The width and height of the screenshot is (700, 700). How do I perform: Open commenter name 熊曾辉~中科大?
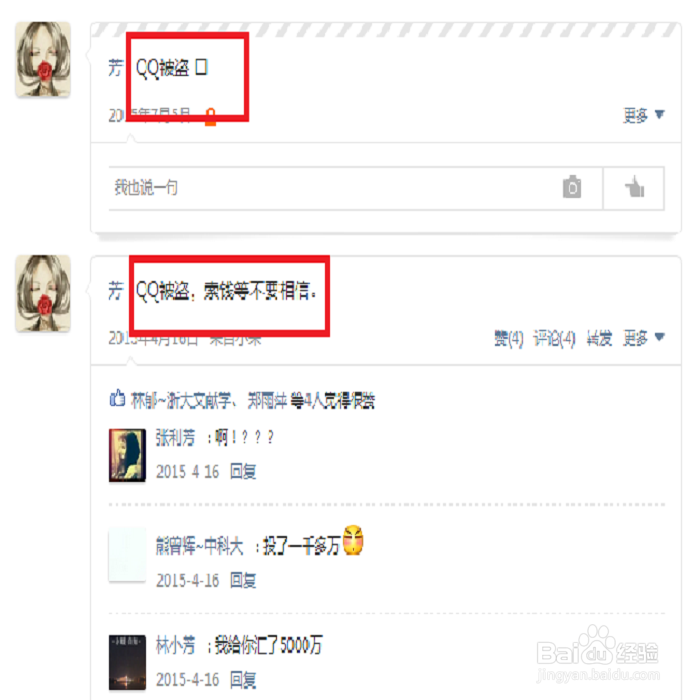[200, 546]
